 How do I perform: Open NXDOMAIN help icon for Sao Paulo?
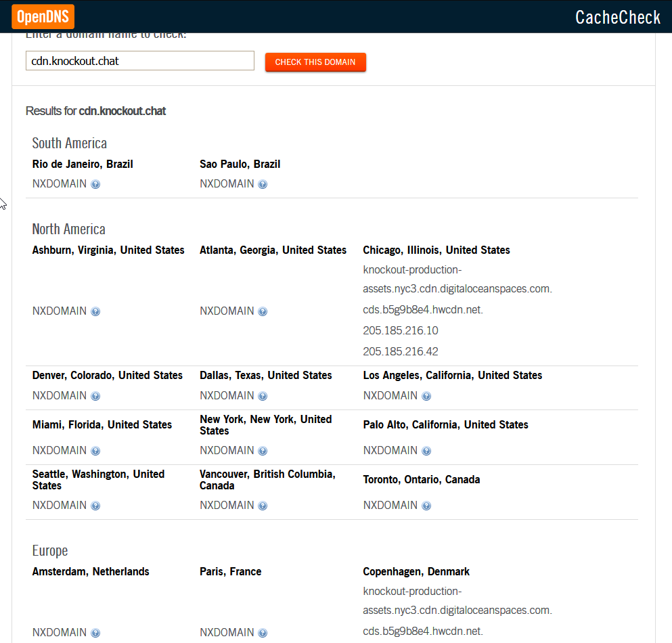(263, 184)
